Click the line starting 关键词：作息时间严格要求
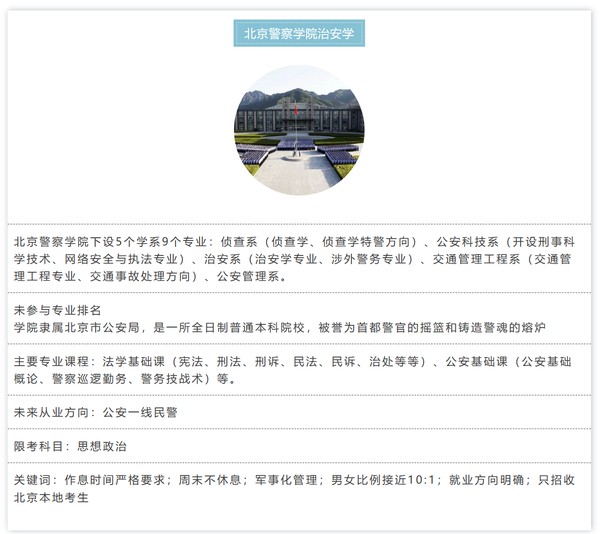This screenshot has height=534, width=600. 294,480
